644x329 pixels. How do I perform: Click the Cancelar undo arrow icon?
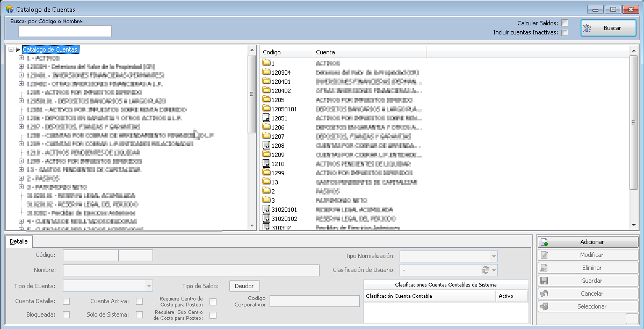coord(544,294)
